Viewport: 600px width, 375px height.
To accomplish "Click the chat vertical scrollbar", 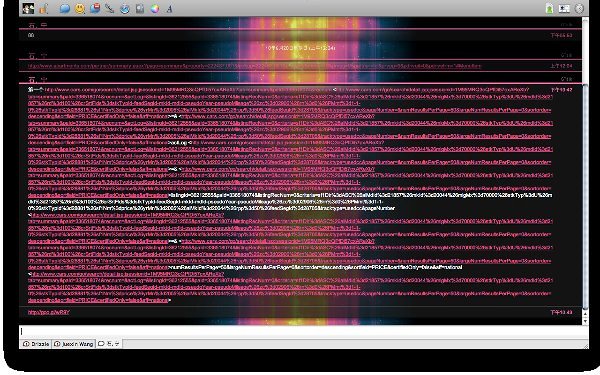I will [585, 171].
